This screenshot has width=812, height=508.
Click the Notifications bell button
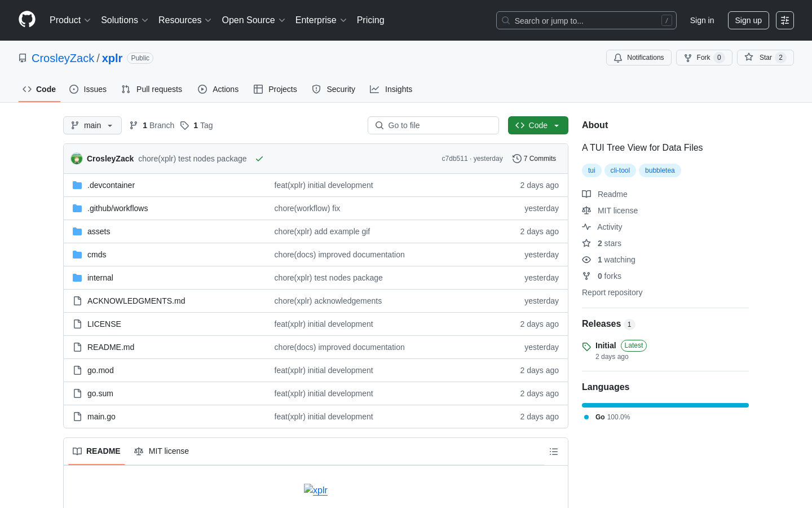point(639,58)
